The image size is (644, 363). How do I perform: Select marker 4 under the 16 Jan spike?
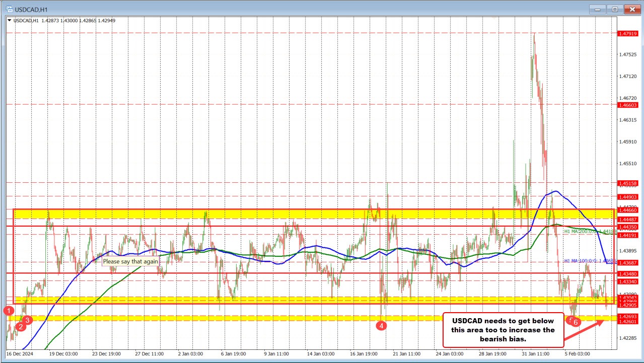click(382, 325)
